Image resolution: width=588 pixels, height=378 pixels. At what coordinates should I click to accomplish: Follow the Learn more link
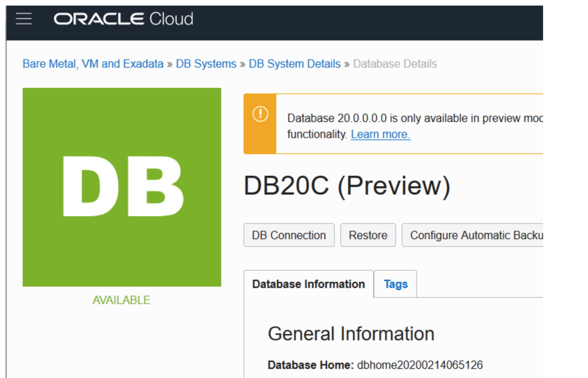[380, 134]
